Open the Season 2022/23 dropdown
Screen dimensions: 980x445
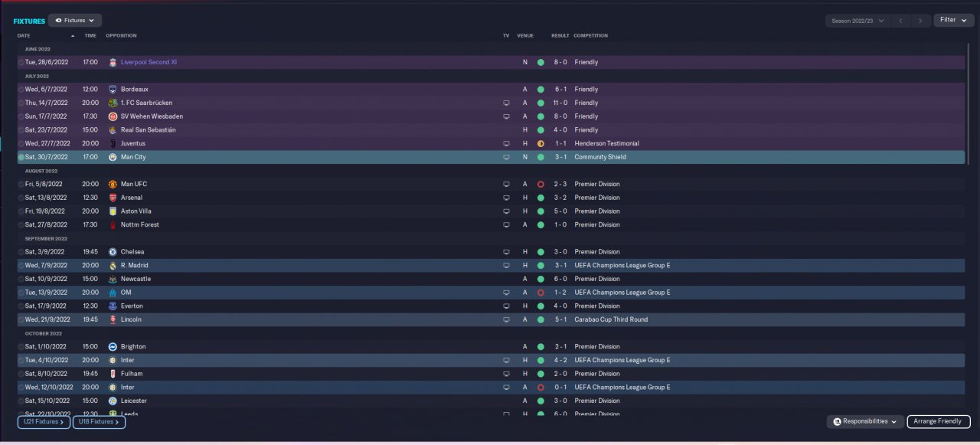[x=857, y=21]
